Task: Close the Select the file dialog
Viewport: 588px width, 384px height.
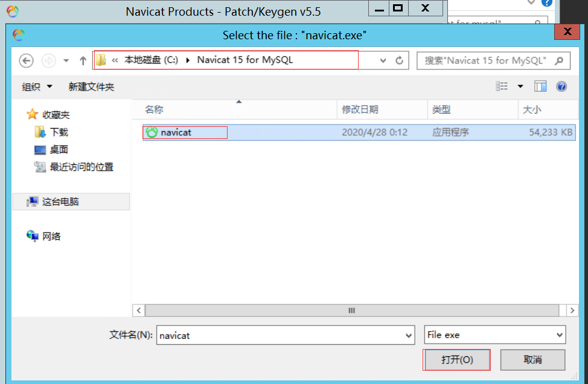Action: (567, 31)
